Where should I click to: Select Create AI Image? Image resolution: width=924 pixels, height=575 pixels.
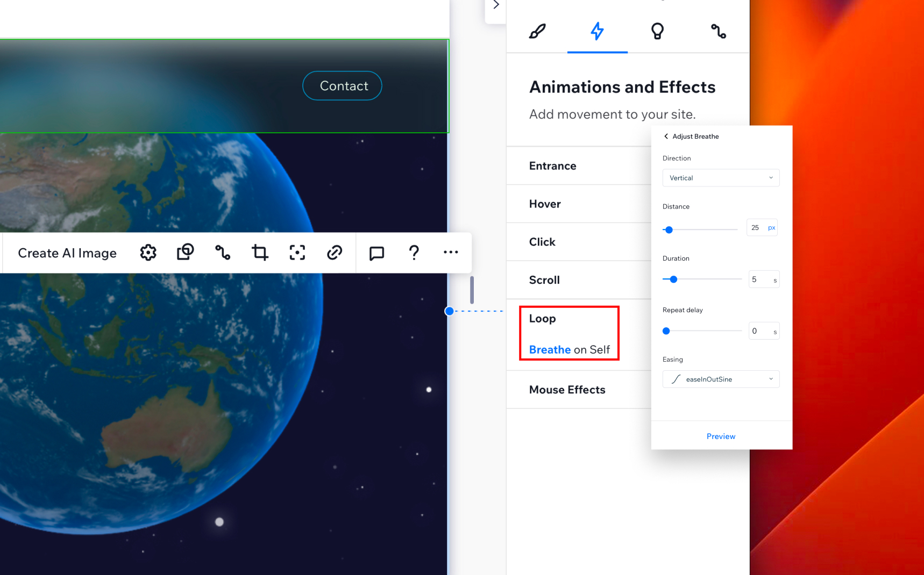click(x=67, y=253)
